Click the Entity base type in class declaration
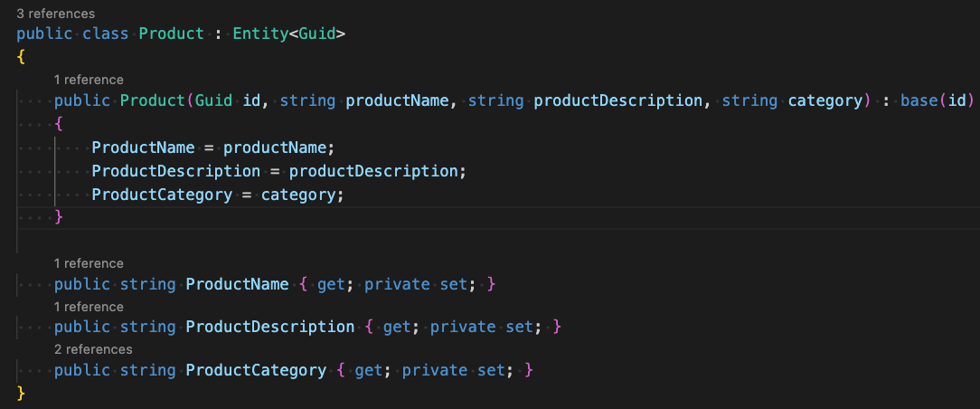This screenshot has width=980, height=409. [260, 34]
